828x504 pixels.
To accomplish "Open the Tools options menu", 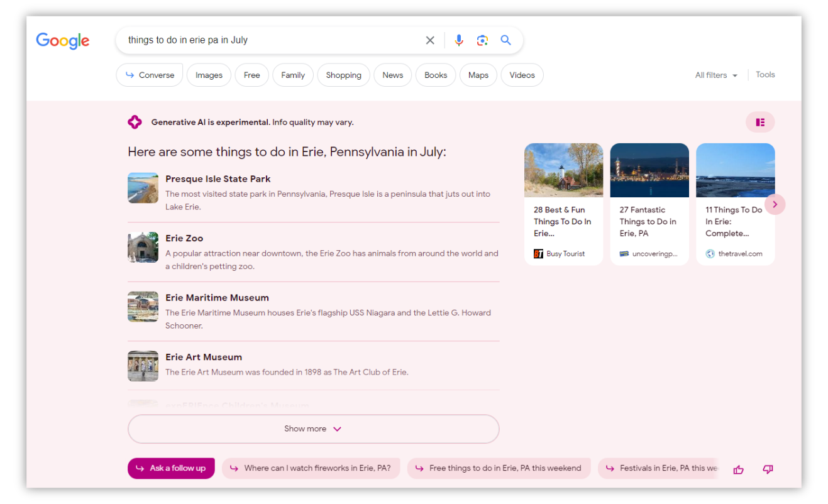I will [x=765, y=75].
